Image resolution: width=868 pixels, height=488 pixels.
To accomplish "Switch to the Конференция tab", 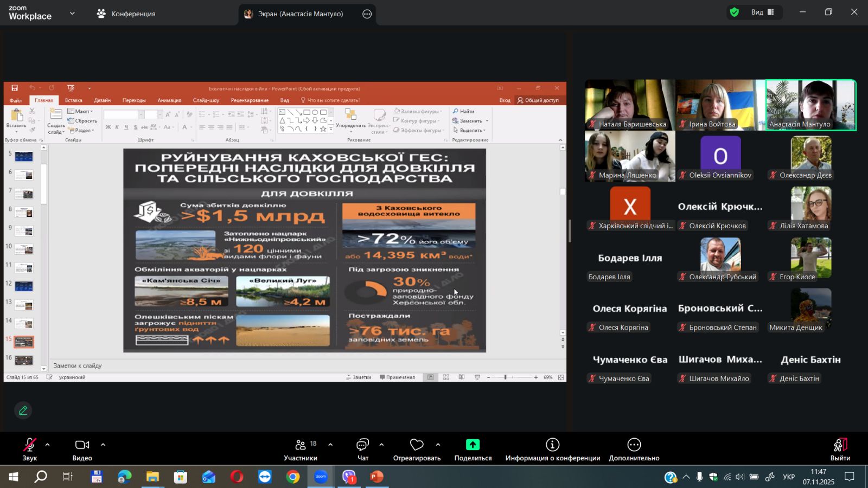I will (x=126, y=14).
